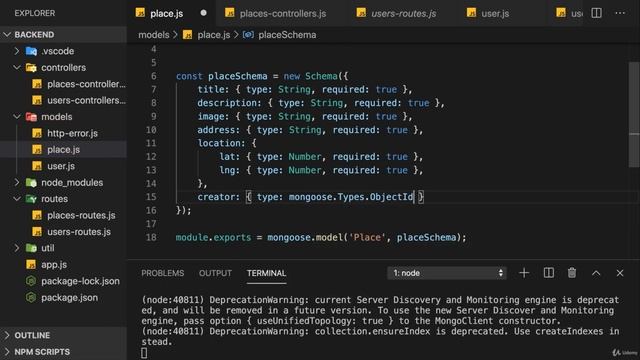This screenshot has width=640, height=360.
Task: Open places-controllers file in explorer
Action: pyautogui.click(x=63, y=84)
